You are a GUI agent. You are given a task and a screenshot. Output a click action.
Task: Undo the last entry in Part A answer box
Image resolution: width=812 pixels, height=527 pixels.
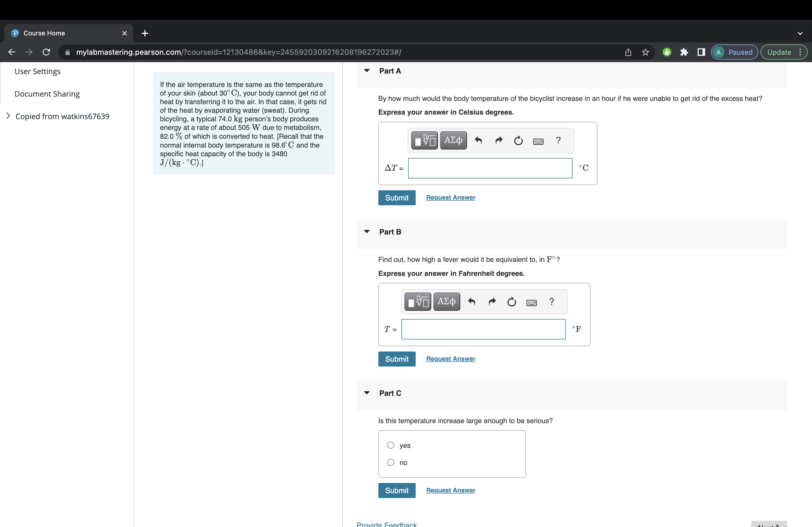click(x=478, y=140)
